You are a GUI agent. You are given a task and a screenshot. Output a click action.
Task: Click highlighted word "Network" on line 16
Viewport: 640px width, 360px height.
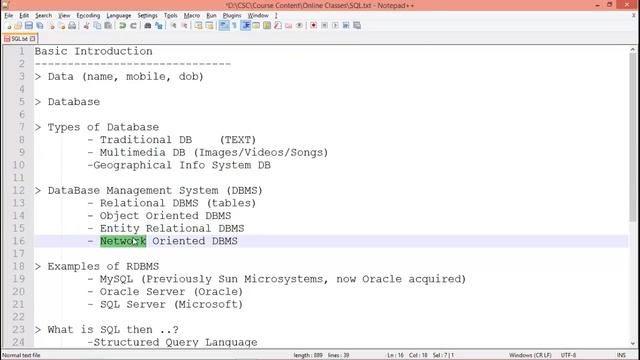pyautogui.click(x=123, y=241)
